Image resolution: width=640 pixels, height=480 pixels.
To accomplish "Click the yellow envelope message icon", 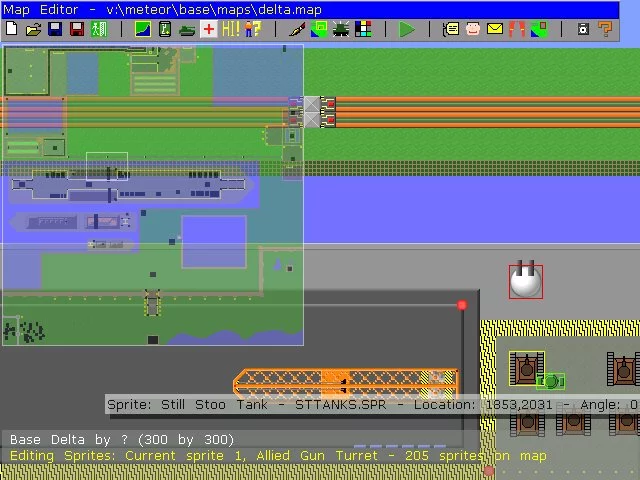I will point(495,29).
